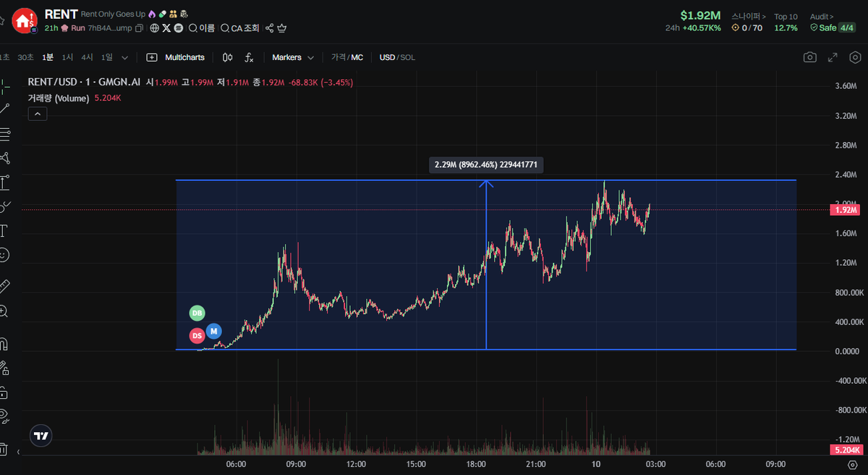Select the brush drawing tool
Viewport: 868px width, 475px height.
coord(4,206)
